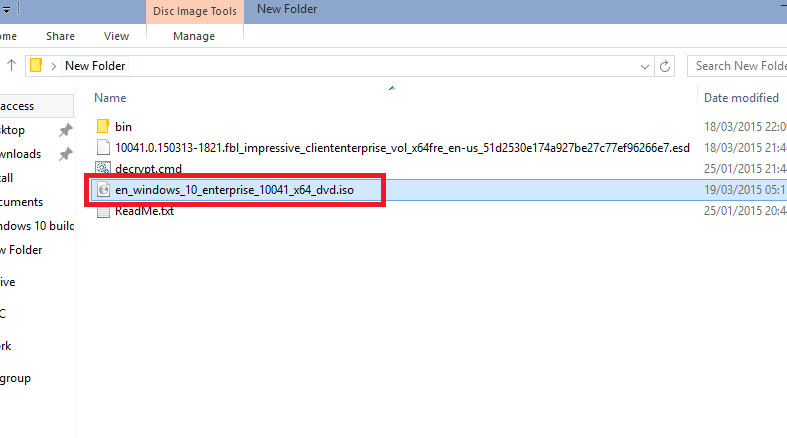Switch to the View ribbon tab

[116, 36]
